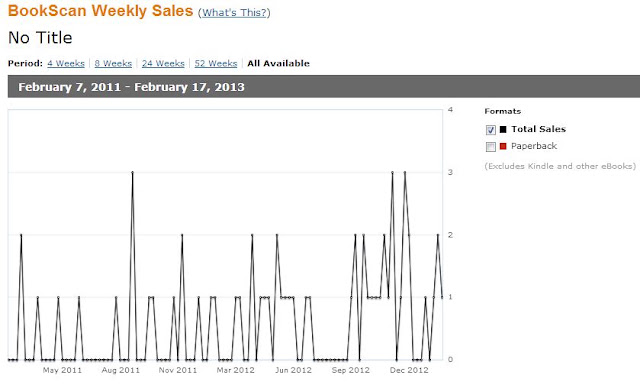Click the black Total Sales color swatch

tap(503, 129)
